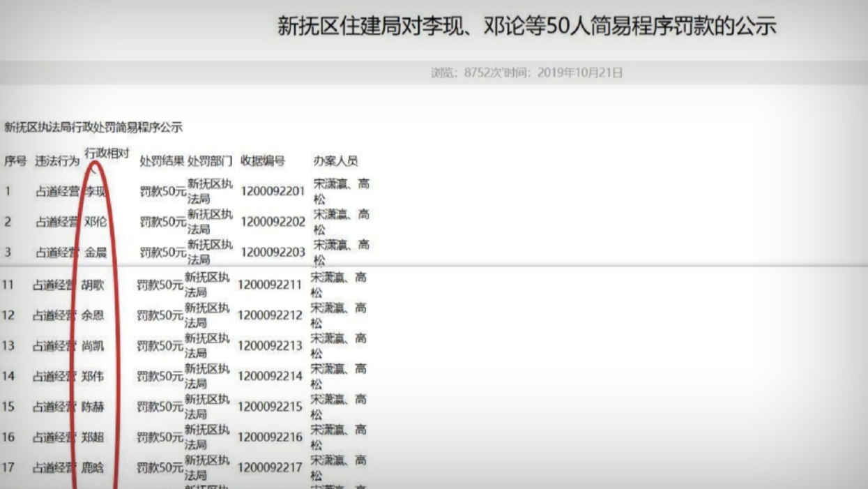Click the 收据编号 column header
The height and width of the screenshot is (489, 868).
click(x=263, y=161)
